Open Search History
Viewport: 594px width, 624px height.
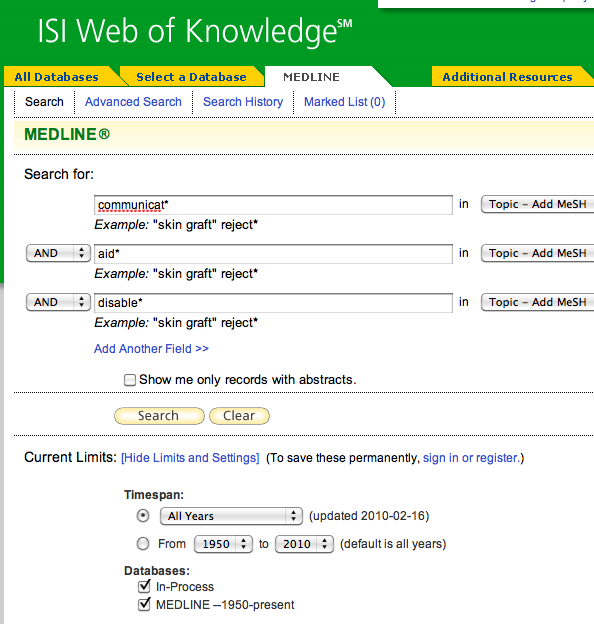click(x=243, y=102)
